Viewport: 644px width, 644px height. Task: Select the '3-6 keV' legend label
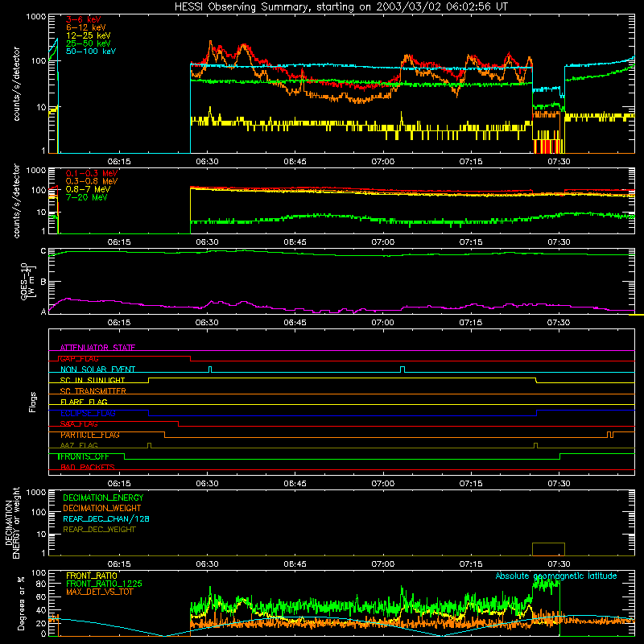84,19
